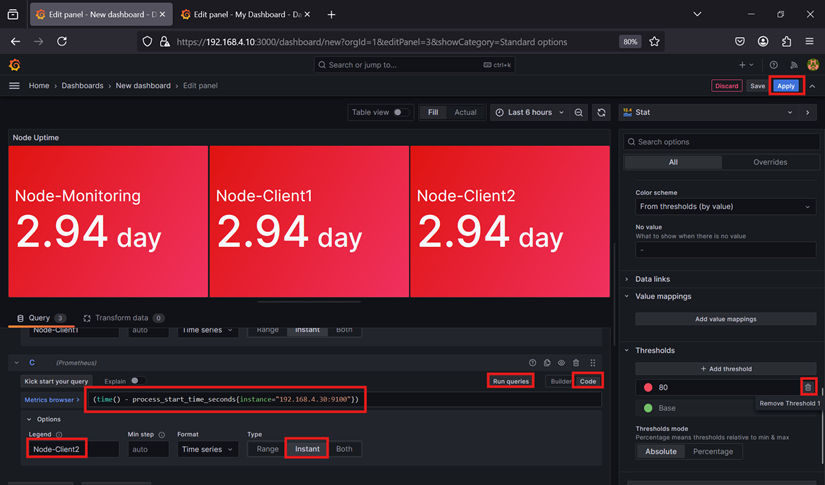Open the Firefox account icon
The image size is (825, 485).
763,42
